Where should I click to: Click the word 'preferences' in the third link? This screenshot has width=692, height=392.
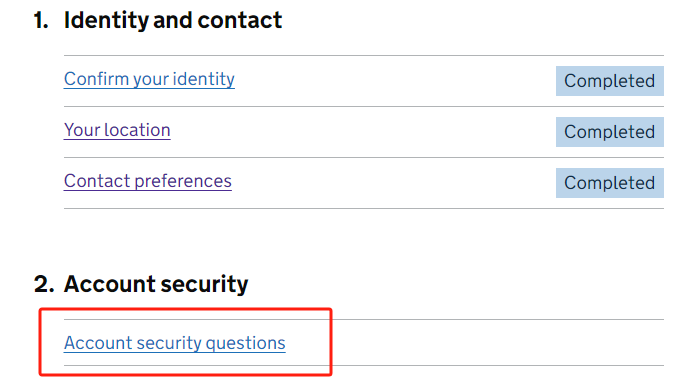click(x=183, y=181)
